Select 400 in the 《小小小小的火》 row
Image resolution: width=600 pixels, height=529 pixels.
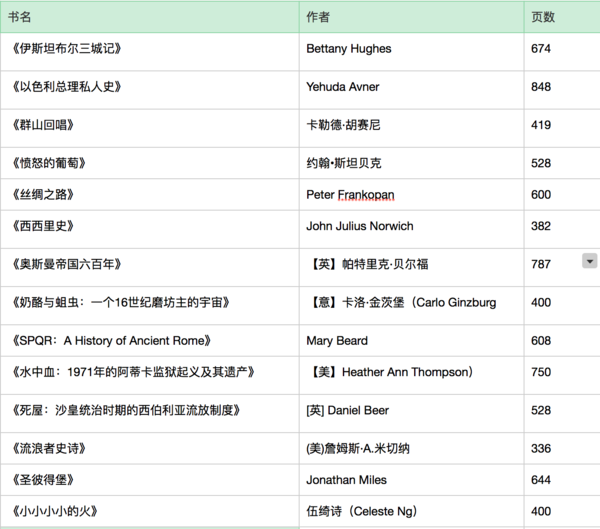click(541, 511)
